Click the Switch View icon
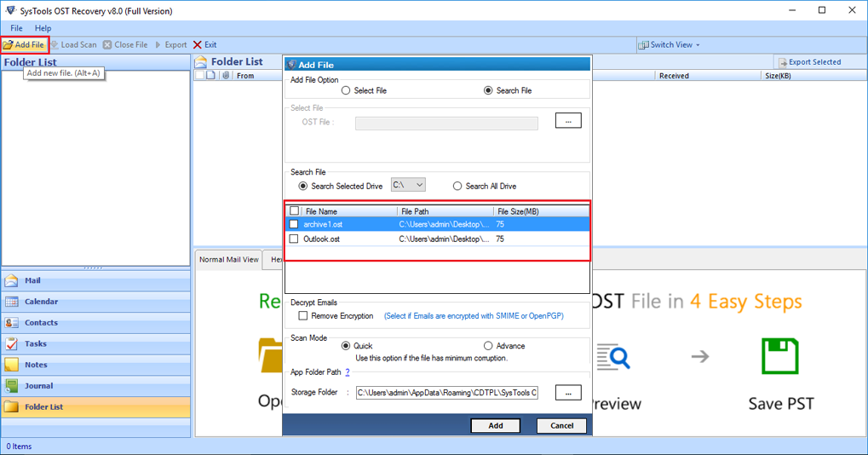 [x=643, y=45]
